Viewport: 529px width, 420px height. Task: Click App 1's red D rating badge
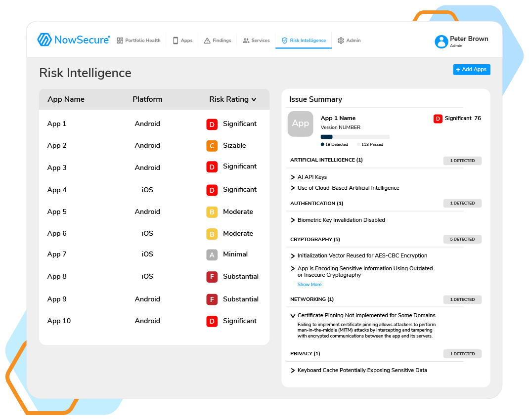[212, 124]
